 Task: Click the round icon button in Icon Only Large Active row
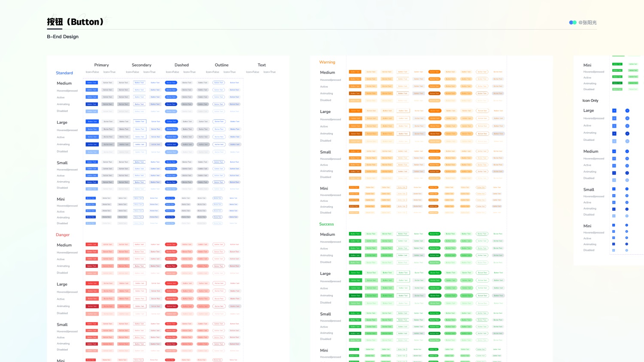point(627,126)
